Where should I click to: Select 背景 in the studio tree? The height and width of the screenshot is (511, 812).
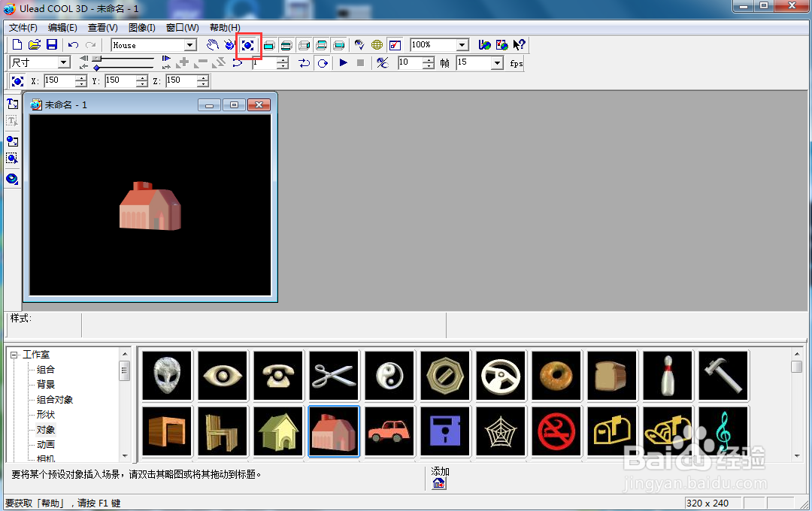[46, 385]
